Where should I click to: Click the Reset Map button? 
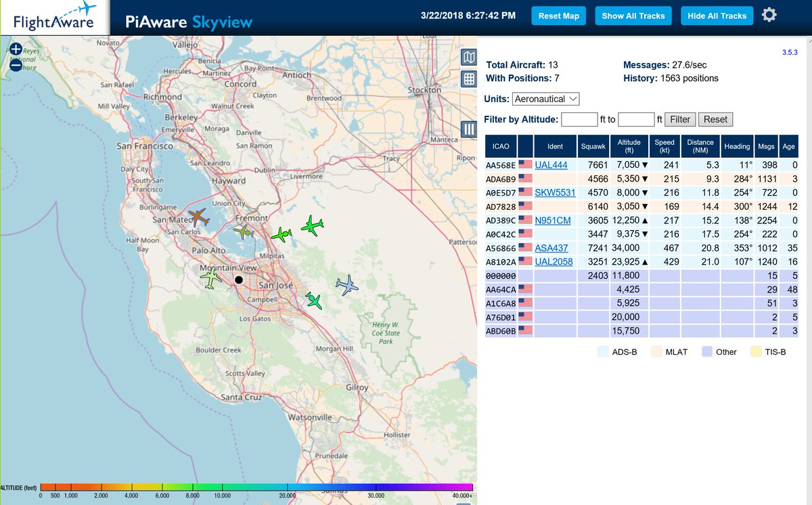558,15
